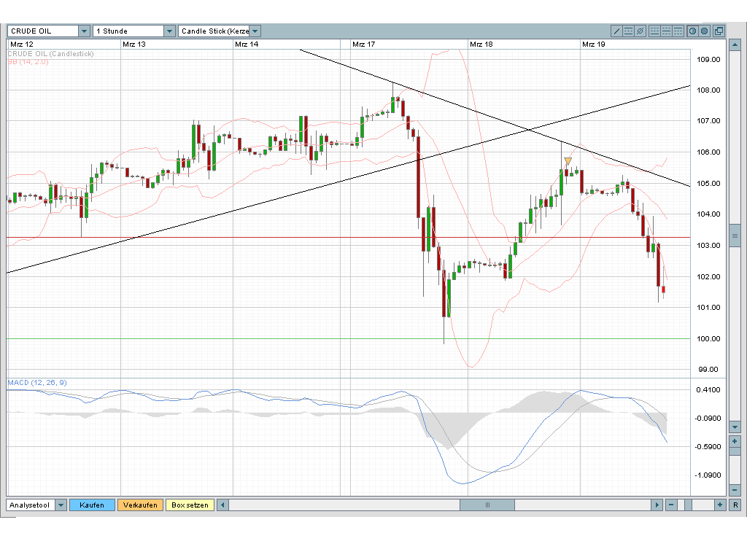The image size is (747, 560).
Task: Zoom in with the plus button
Action: (x=720, y=505)
